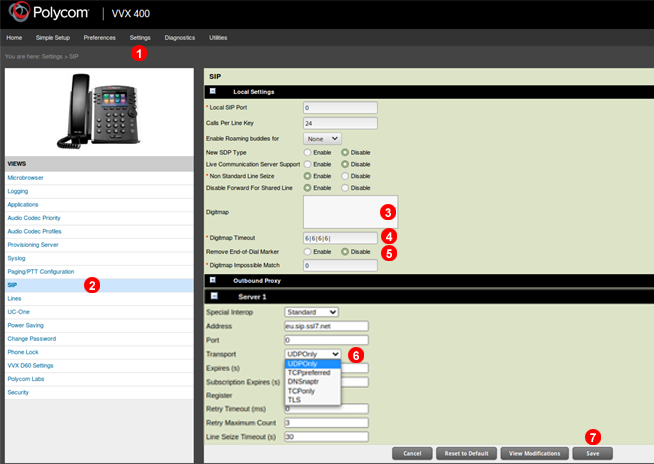Click the Calls Per Line Key field
The image size is (654, 464).
[340, 123]
